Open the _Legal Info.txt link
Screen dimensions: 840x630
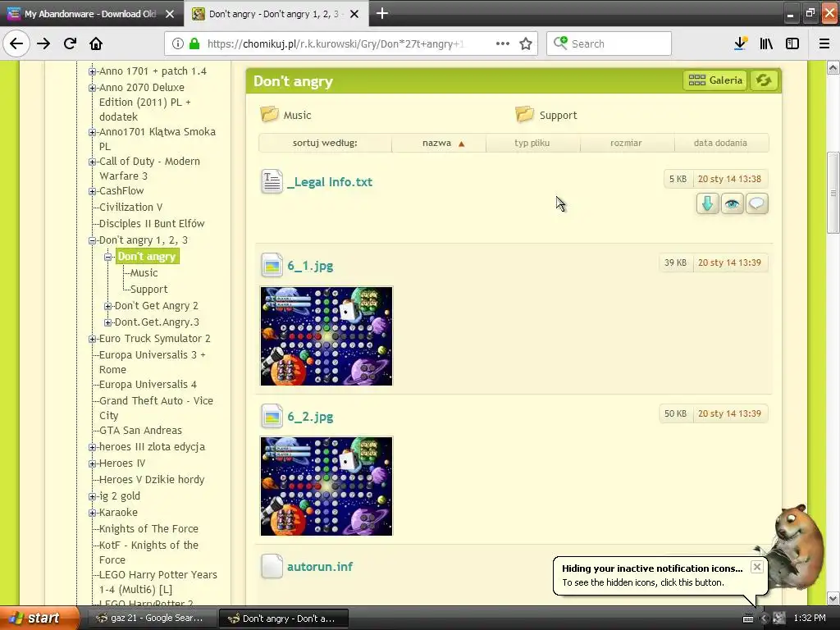point(330,182)
